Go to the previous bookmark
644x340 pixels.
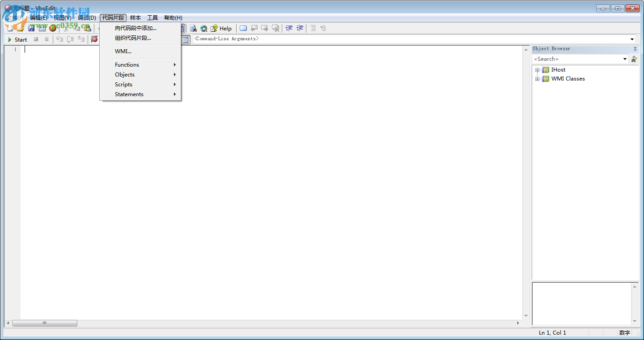(254, 28)
